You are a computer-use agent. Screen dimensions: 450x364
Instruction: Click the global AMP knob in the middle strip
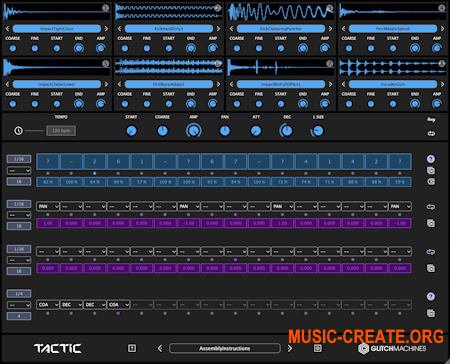click(x=194, y=131)
